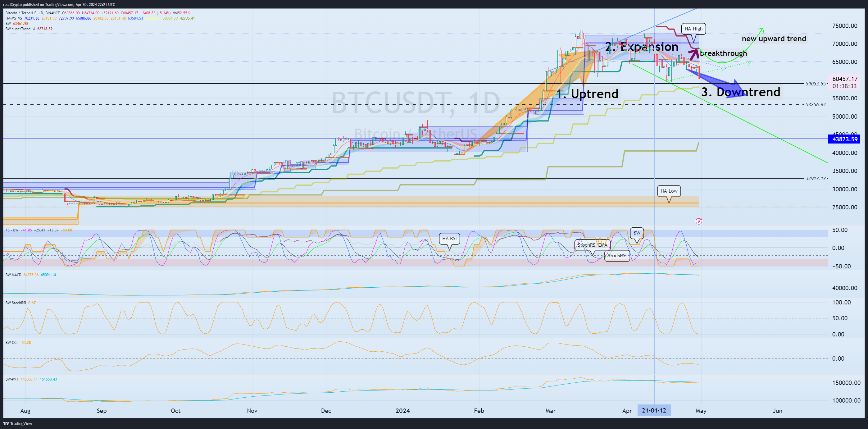
Task: Click the current price label 60457.17
Action: [x=845, y=79]
